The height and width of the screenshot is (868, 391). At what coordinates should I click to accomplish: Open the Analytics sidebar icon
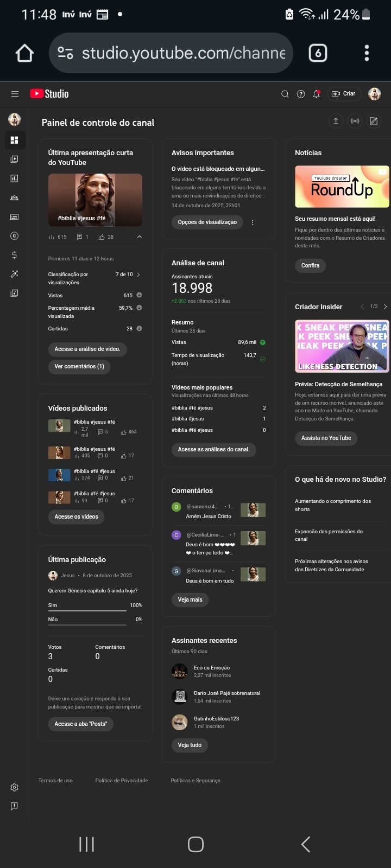coord(15,178)
